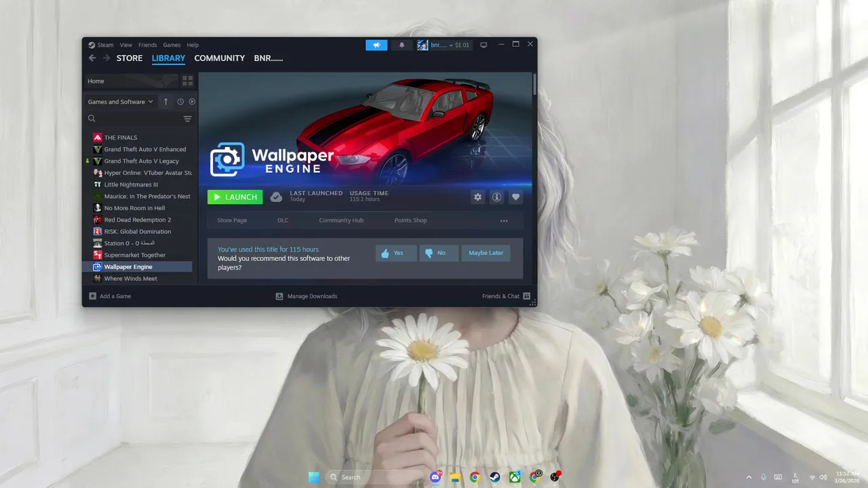This screenshot has height=488, width=868.
Task: Recommend the software with Yes
Action: 396,253
